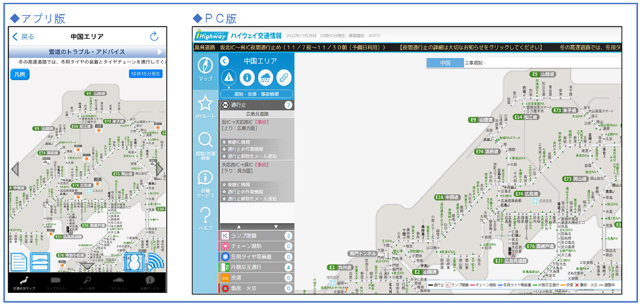Image resolution: width=644 pixels, height=306 pixels.
Task: Select the 中国 tab above the PC map
Action: point(445,63)
